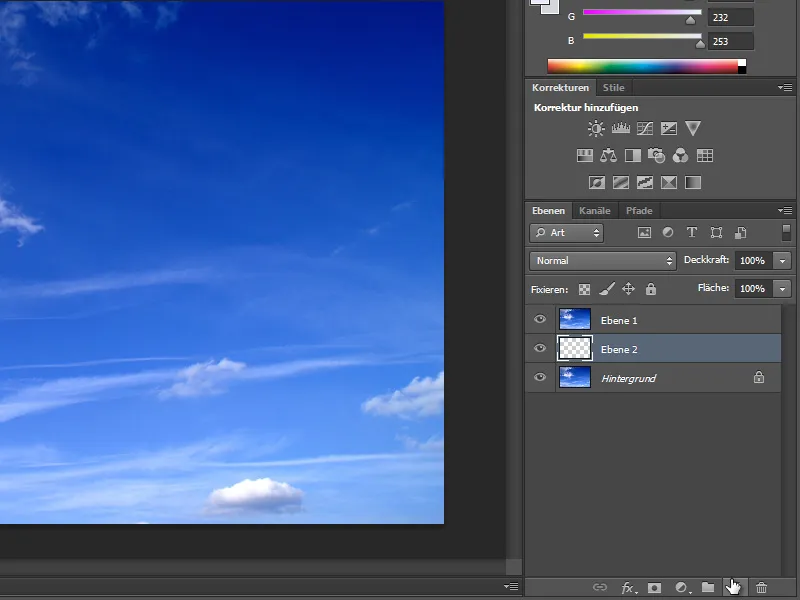The height and width of the screenshot is (600, 800).
Task: Open the Fläche slider dropdown arrow
Action: tap(782, 289)
